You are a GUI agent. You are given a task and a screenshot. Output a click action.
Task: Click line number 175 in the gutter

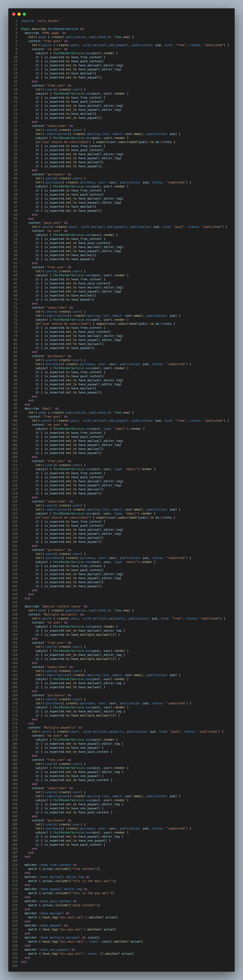pos(15,724)
